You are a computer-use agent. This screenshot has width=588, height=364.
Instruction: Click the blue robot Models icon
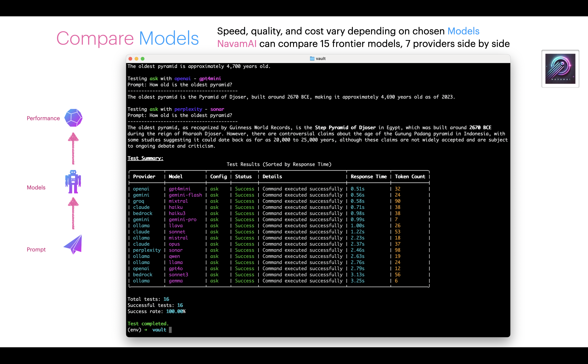click(73, 182)
